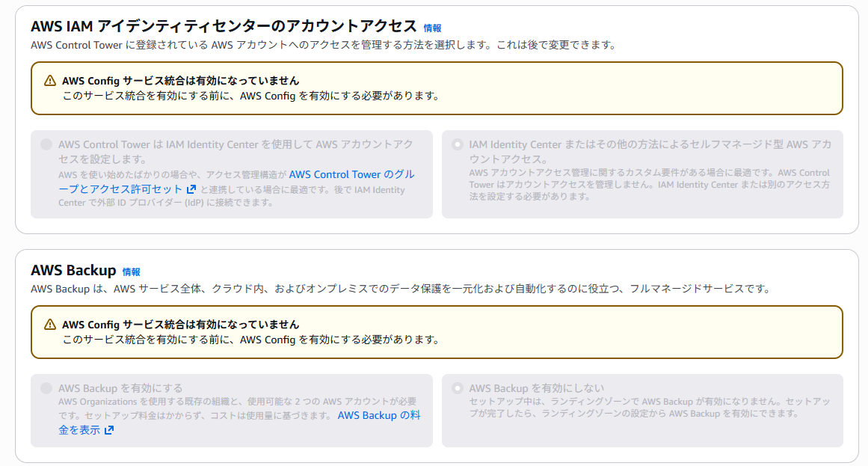Click external link icon after アクセス許可セット
Screen dimensions: 868x466
pos(191,190)
